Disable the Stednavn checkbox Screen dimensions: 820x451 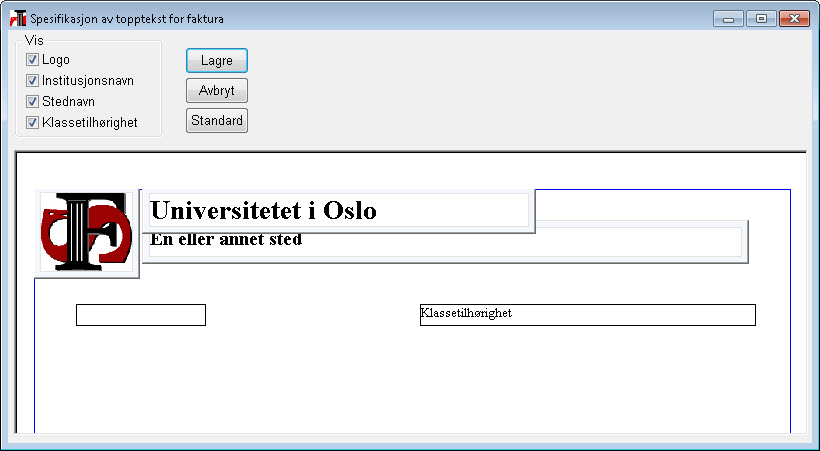pyautogui.click(x=32, y=102)
